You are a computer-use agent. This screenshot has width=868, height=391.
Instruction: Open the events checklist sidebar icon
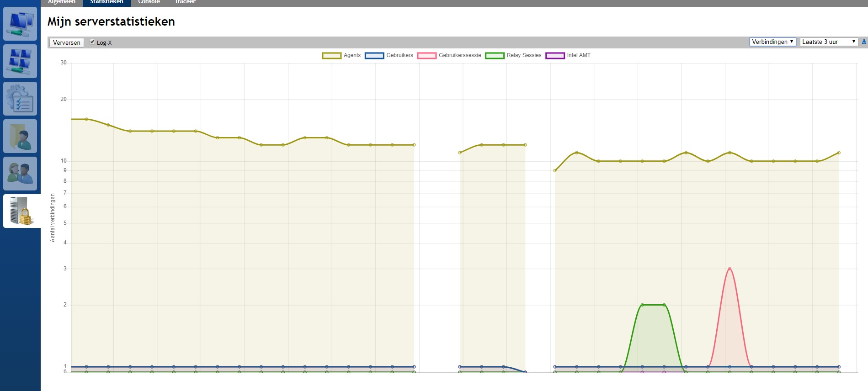click(x=20, y=99)
